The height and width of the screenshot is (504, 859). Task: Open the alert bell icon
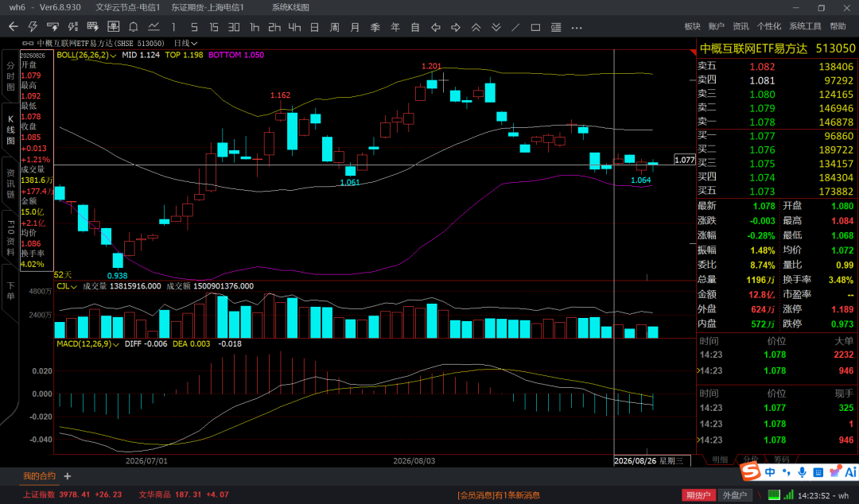pos(133,27)
